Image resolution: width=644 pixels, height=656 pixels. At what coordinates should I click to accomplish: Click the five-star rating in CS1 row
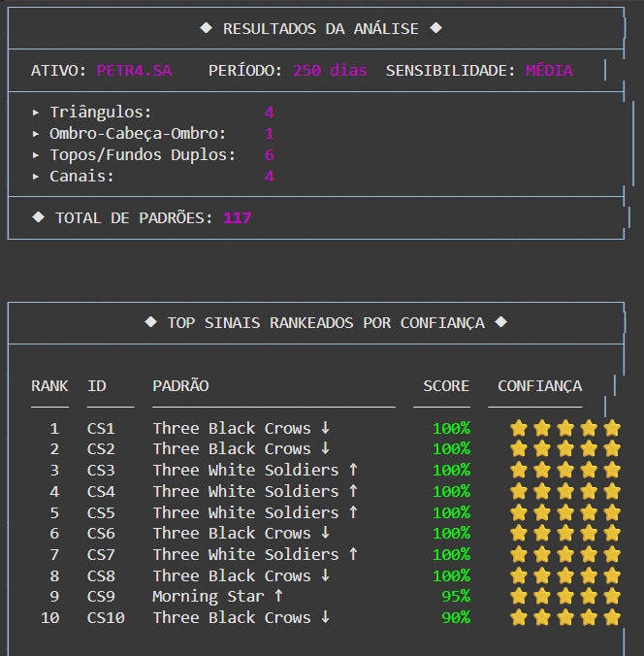(x=565, y=429)
